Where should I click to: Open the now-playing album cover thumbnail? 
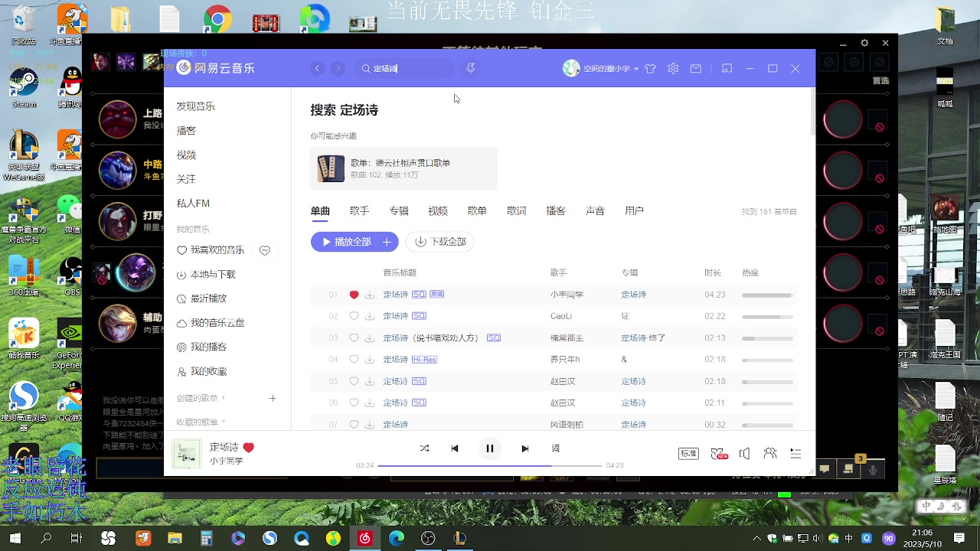[186, 454]
